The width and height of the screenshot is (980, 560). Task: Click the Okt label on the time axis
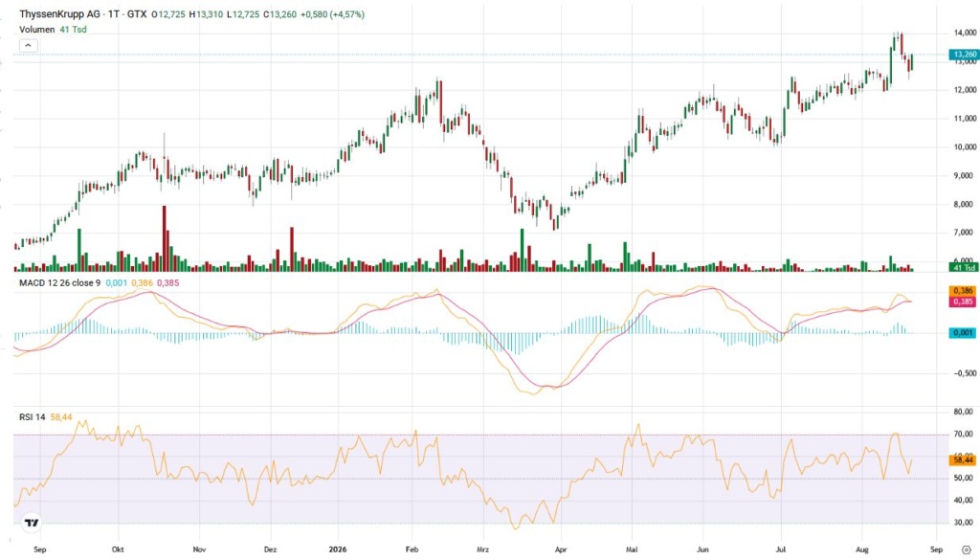(118, 549)
